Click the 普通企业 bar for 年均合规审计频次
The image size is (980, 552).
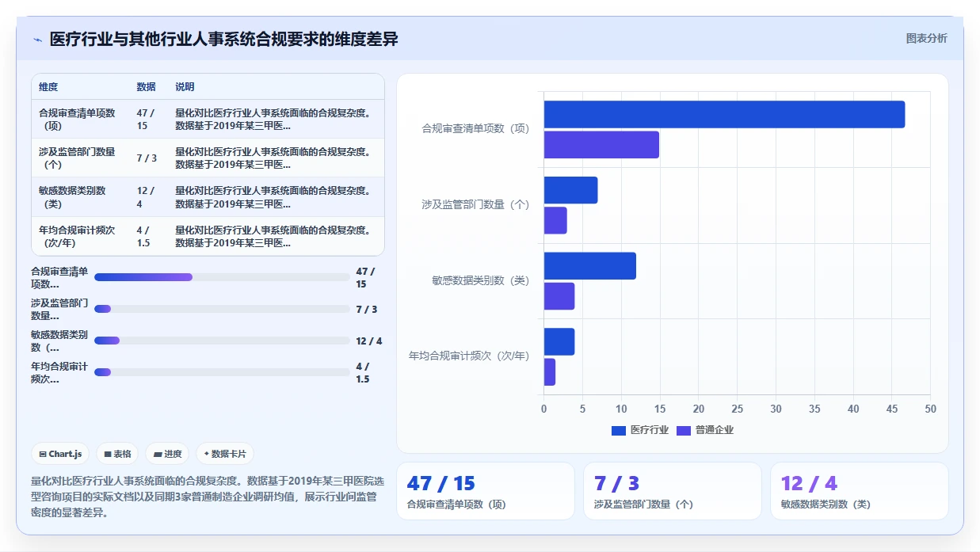point(549,372)
